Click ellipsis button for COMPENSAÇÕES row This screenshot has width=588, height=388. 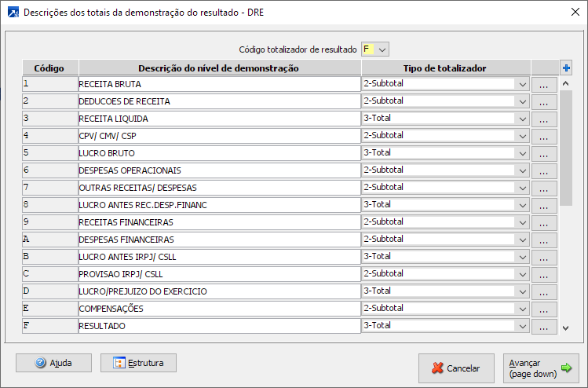click(x=543, y=309)
